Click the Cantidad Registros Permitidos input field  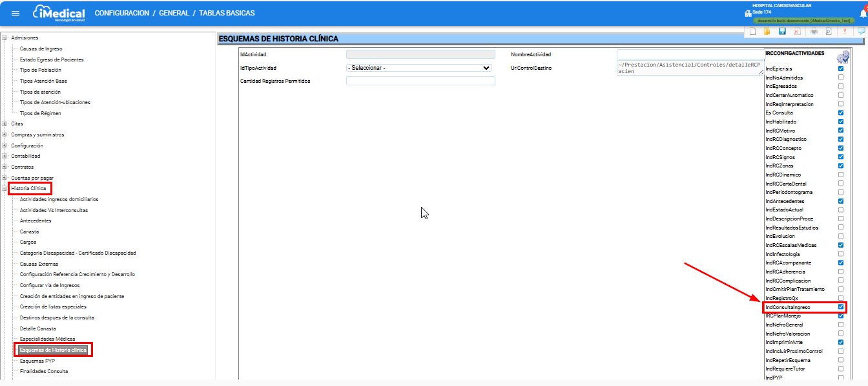(420, 81)
